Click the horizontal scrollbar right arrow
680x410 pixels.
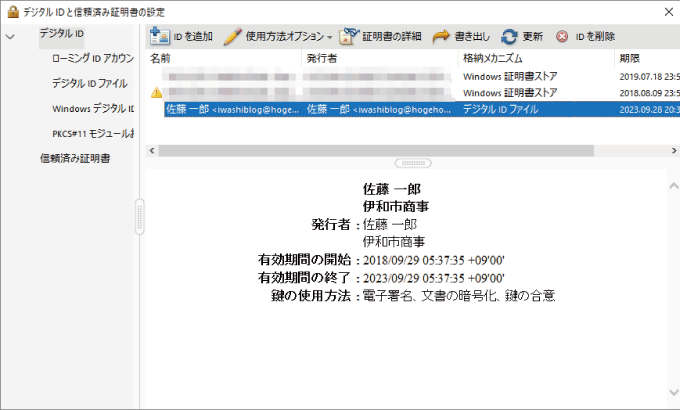[674, 151]
